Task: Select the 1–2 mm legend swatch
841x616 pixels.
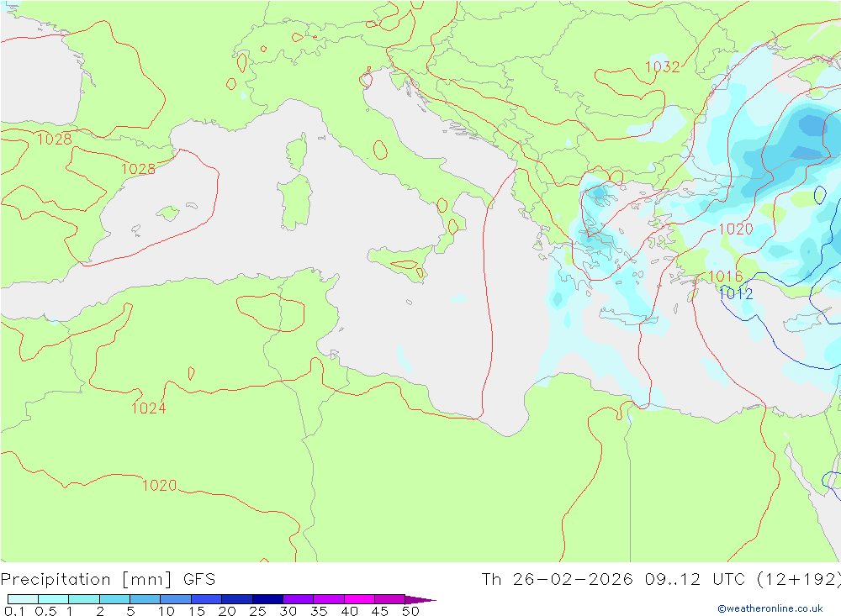Action: (x=83, y=599)
